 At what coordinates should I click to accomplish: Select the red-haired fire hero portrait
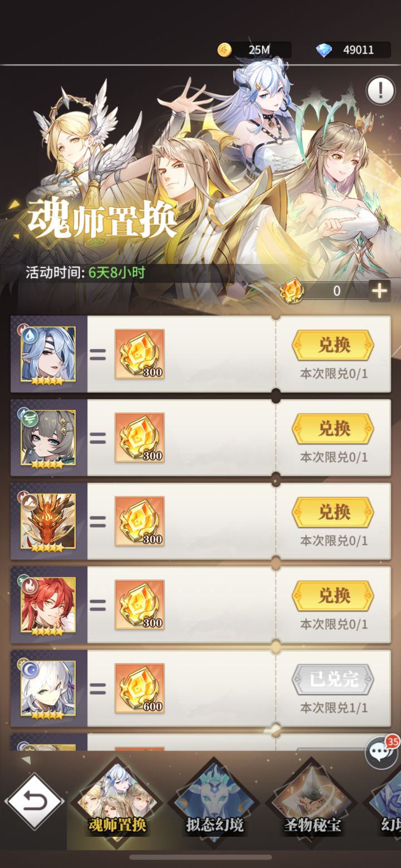click(x=48, y=605)
